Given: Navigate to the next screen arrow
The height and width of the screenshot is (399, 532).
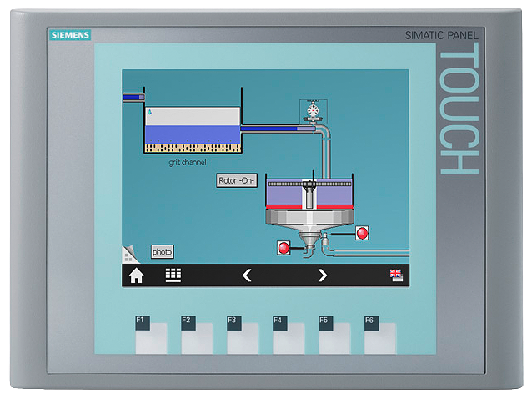Looking at the screenshot, I should click(x=323, y=275).
